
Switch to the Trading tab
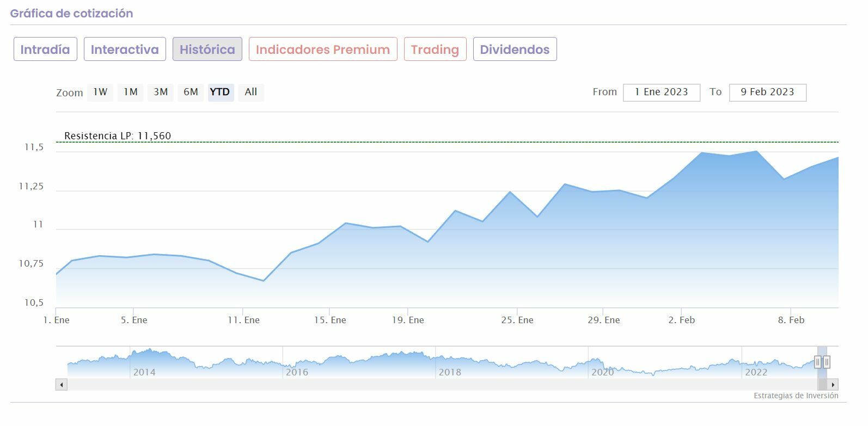pyautogui.click(x=435, y=50)
